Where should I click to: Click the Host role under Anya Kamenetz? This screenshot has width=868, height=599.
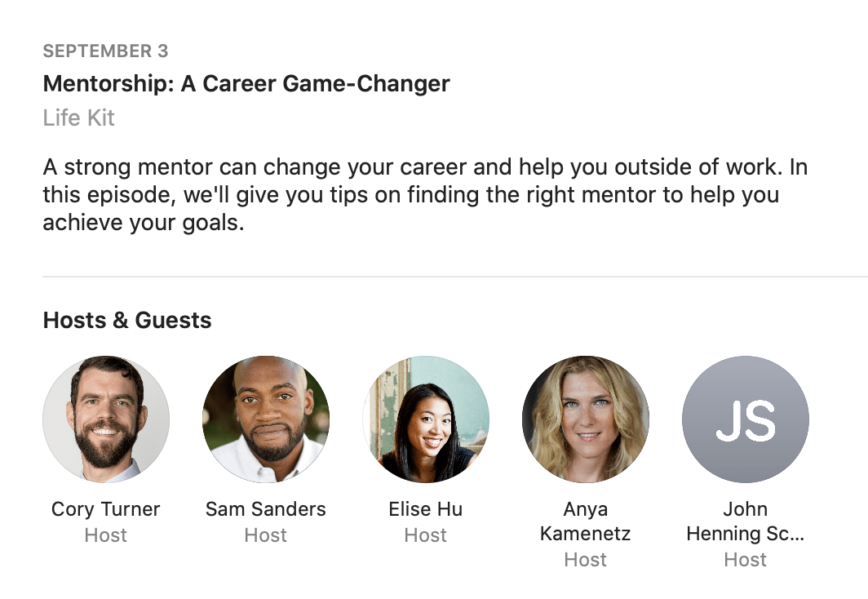tap(586, 560)
